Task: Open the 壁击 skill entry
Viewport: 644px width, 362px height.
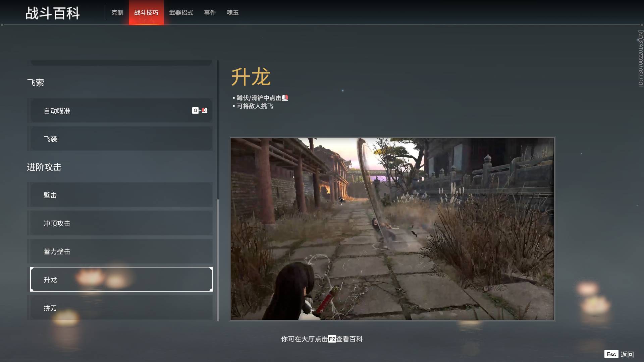Action: 121,195
